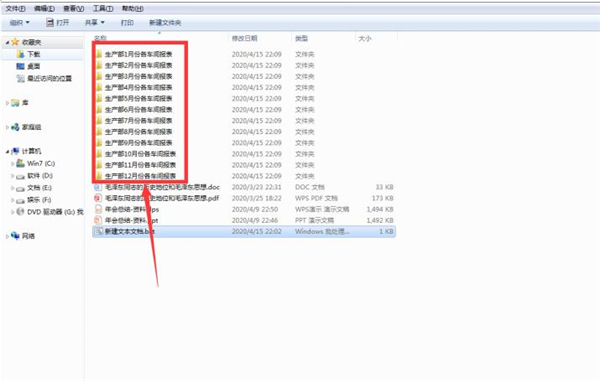Click the 新建文件夹 button
This screenshot has height=381, width=600.
coord(165,23)
